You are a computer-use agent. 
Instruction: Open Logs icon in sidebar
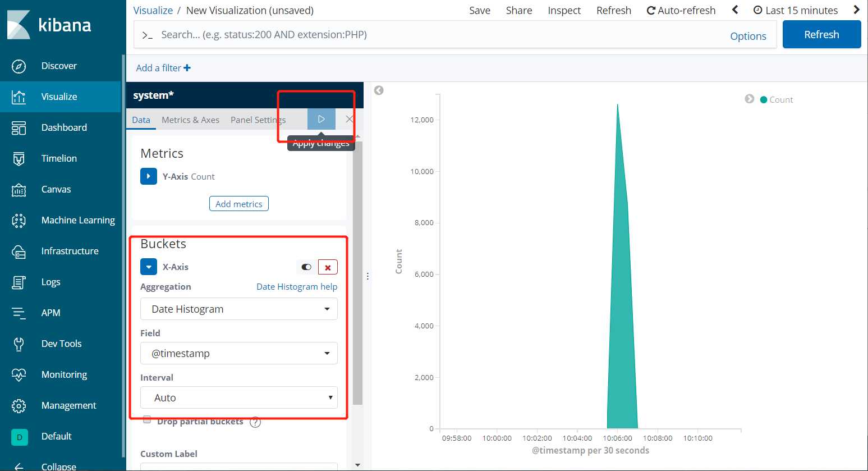point(19,282)
